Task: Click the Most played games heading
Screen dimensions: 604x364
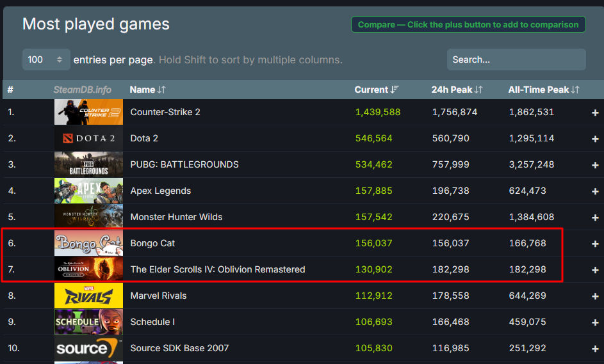Action: pyautogui.click(x=96, y=24)
